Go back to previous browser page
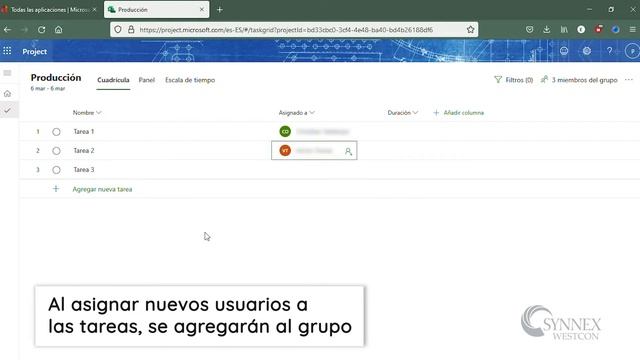Screen dimensions: 640x360 click(x=7, y=29)
